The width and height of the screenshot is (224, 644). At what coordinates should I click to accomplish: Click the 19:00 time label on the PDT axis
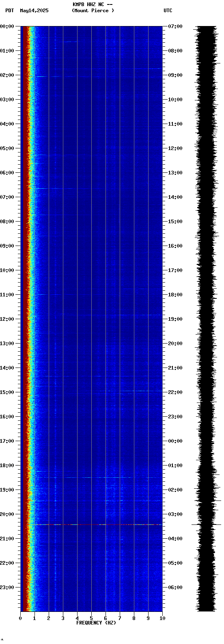click(7, 490)
